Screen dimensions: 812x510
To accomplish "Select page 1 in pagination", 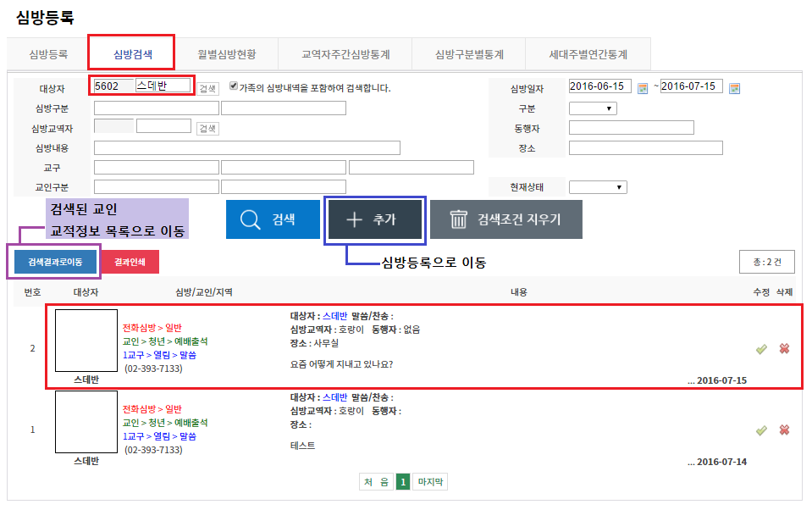I will (x=403, y=482).
